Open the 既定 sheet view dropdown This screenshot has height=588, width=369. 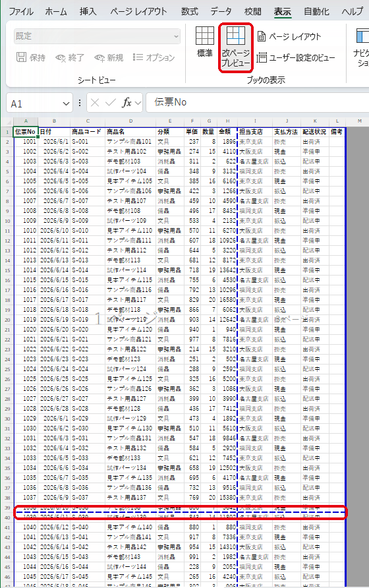click(x=97, y=36)
